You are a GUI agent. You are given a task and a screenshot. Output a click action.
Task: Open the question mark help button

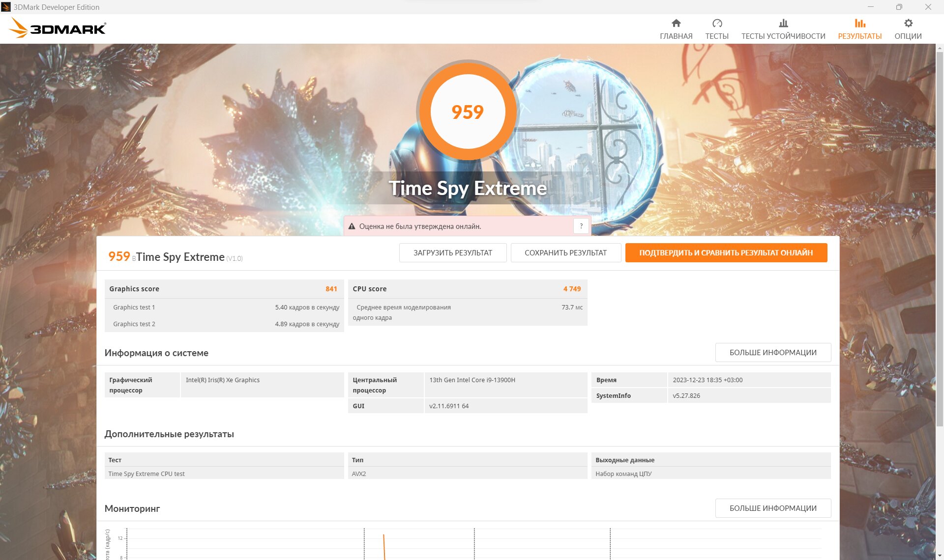[x=581, y=226]
